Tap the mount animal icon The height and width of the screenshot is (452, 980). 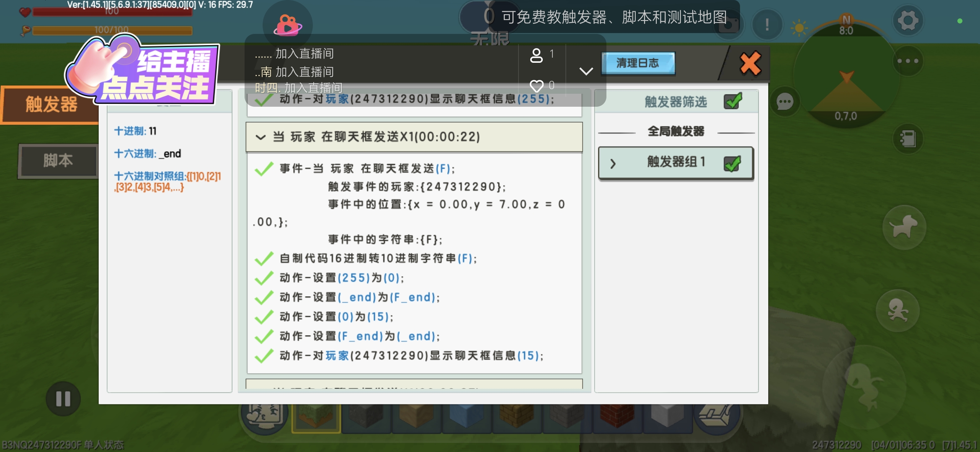coord(904,227)
